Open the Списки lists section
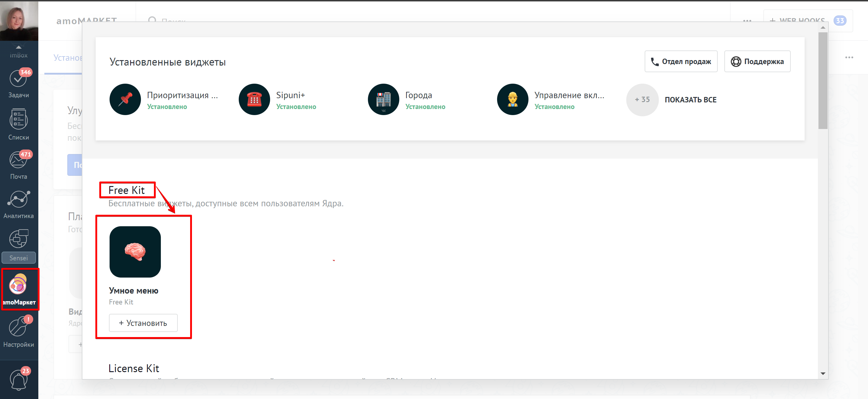Viewport: 868px width, 399px height. point(18,124)
